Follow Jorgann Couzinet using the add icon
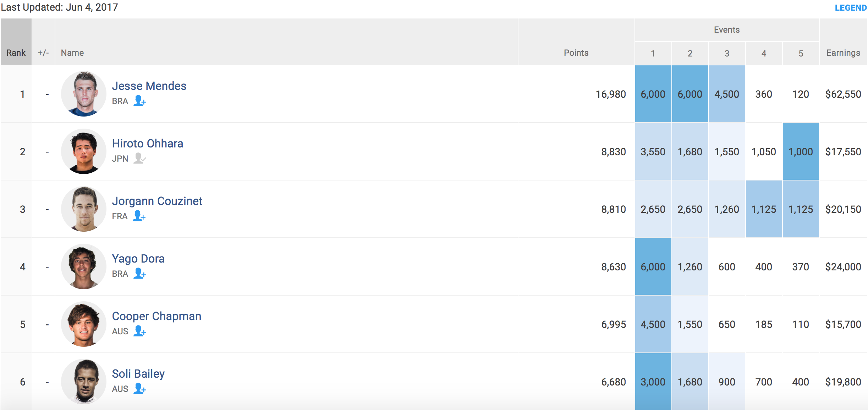 (139, 216)
